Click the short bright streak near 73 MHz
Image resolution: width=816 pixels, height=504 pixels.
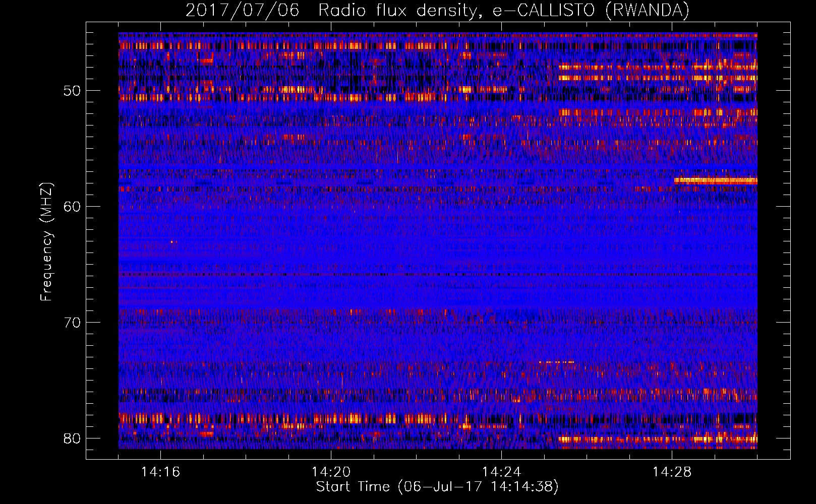click(x=557, y=362)
